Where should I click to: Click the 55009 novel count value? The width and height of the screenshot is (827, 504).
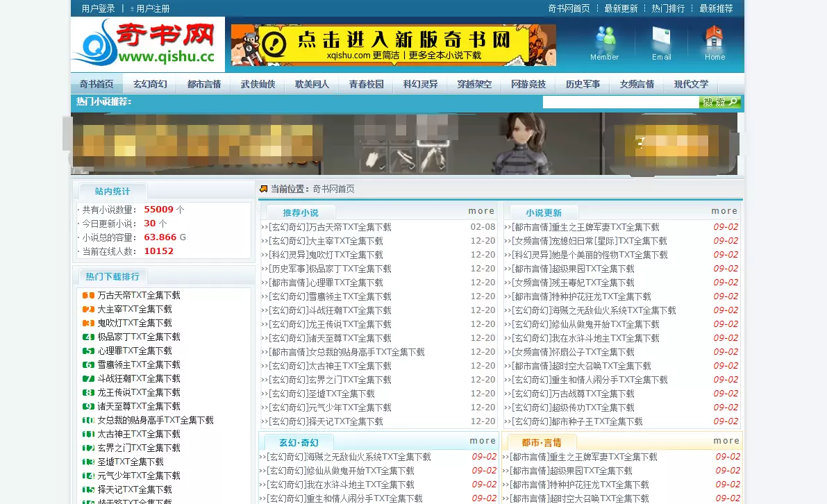159,209
